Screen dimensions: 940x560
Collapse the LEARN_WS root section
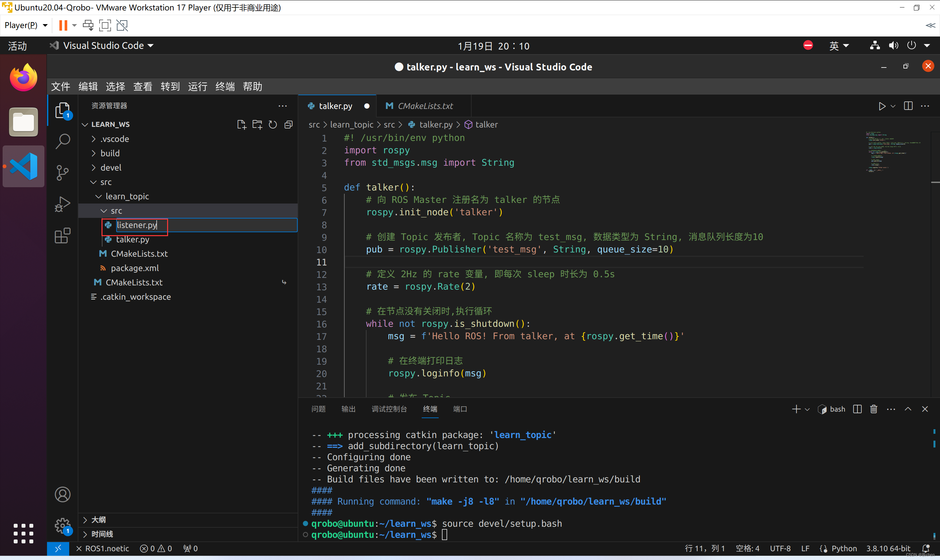[85, 125]
